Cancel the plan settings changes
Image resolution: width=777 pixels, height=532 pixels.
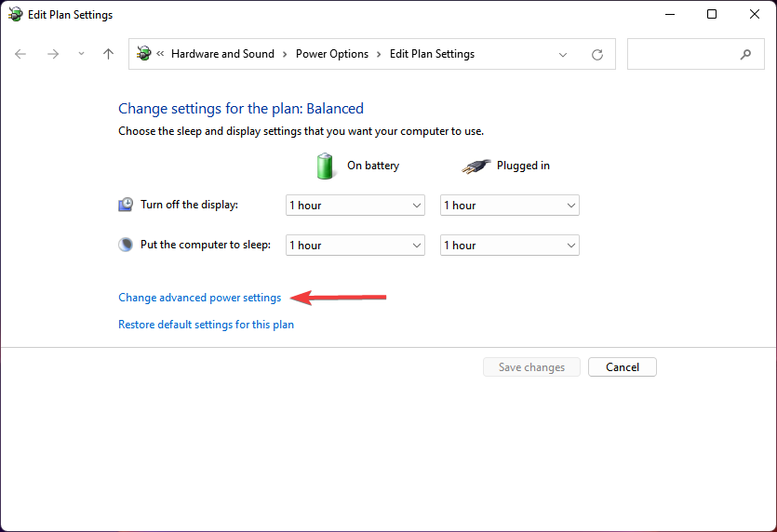tap(623, 367)
